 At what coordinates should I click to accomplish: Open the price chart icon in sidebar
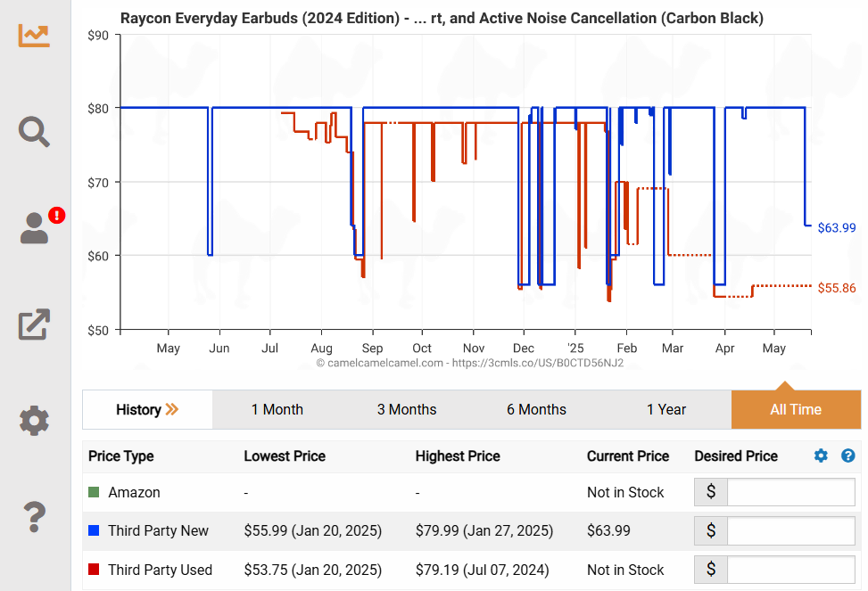(34, 35)
